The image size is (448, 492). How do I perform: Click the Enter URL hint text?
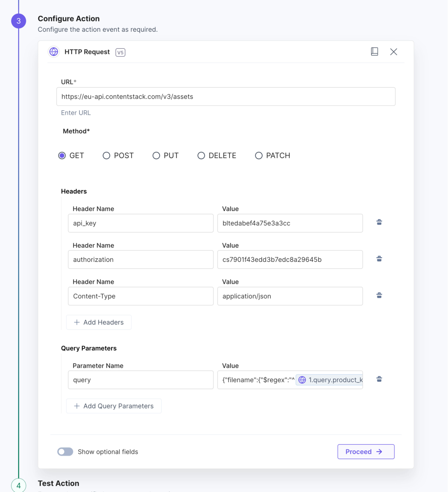(x=76, y=113)
